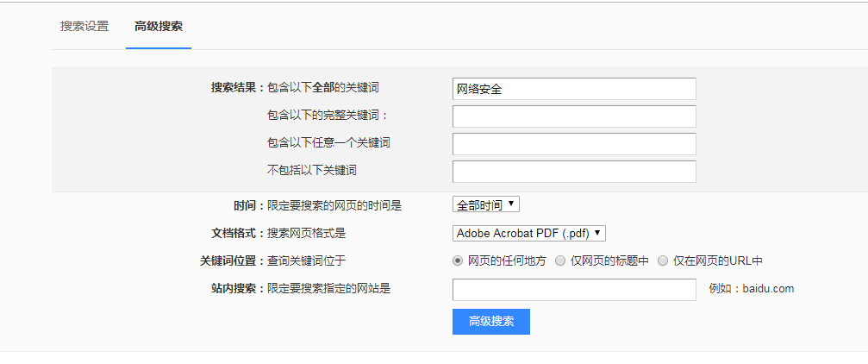This screenshot has width=868, height=364.
Task: Open the 全部时间 time dropdown
Action: point(486,204)
